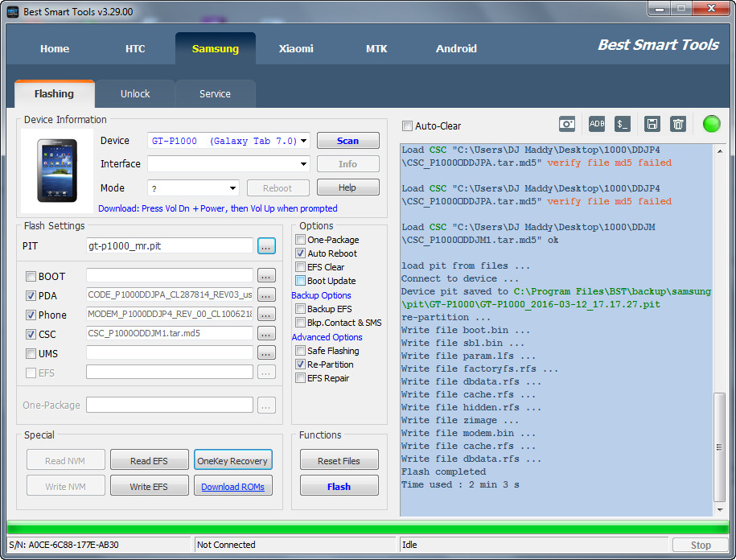Open the shell command prompt icon
736x560 pixels.
pos(623,125)
